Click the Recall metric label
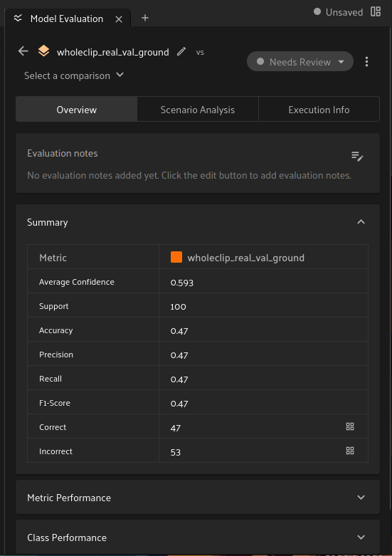392x556 pixels. coord(51,379)
